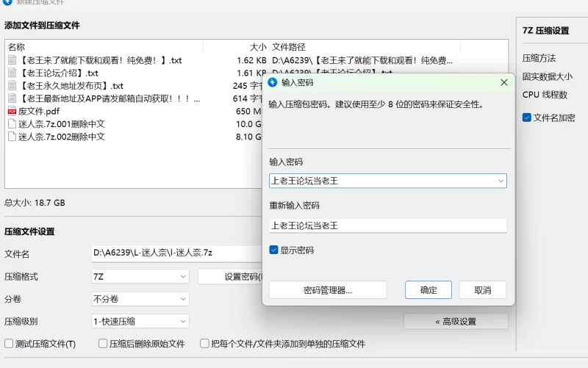Select file 【老王永久地址发布页】.txt
Image resolution: width=588 pixels, height=368 pixels.
click(x=71, y=85)
